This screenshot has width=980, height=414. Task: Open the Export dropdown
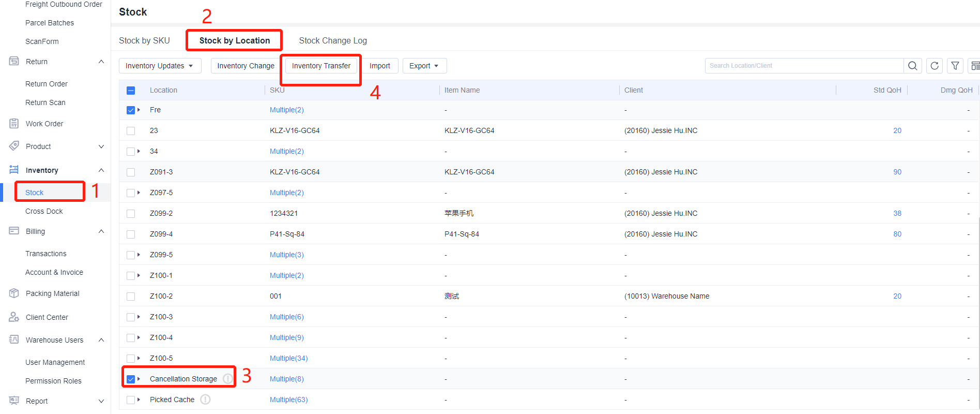424,66
